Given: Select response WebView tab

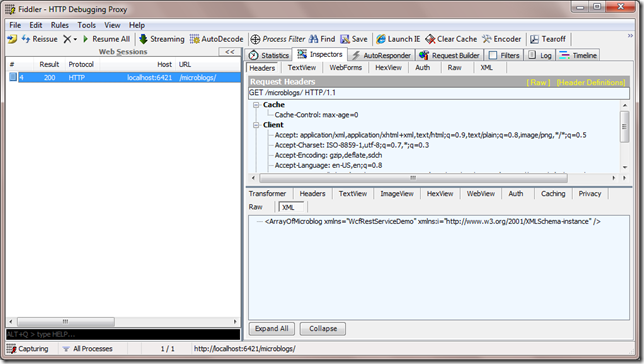Looking at the screenshot, I should tap(481, 194).
